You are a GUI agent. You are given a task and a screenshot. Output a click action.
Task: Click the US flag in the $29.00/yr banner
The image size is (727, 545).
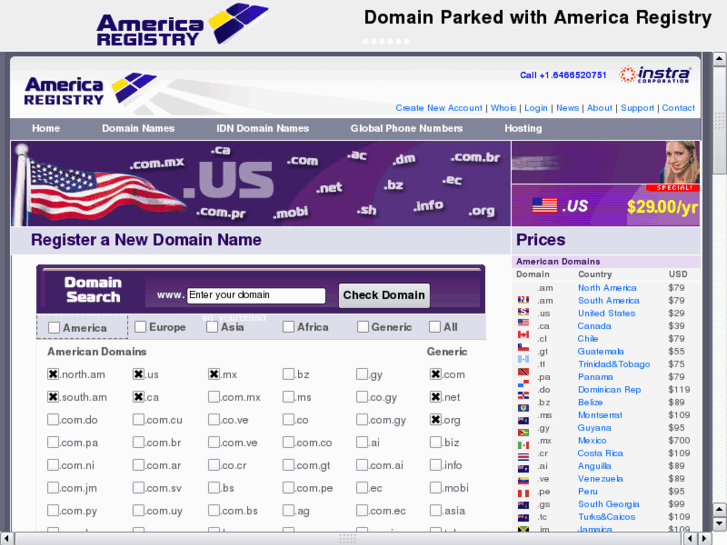click(544, 205)
